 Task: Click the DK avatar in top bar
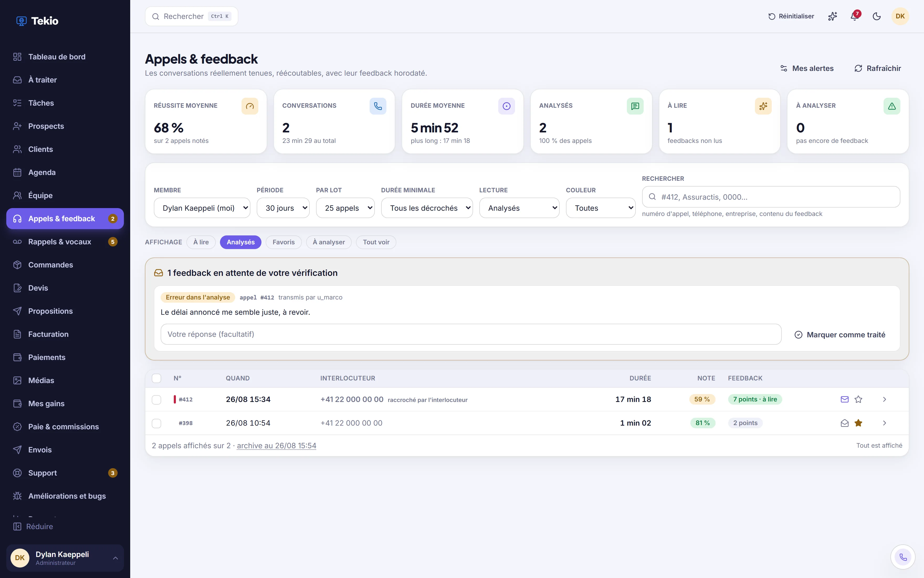pos(900,17)
